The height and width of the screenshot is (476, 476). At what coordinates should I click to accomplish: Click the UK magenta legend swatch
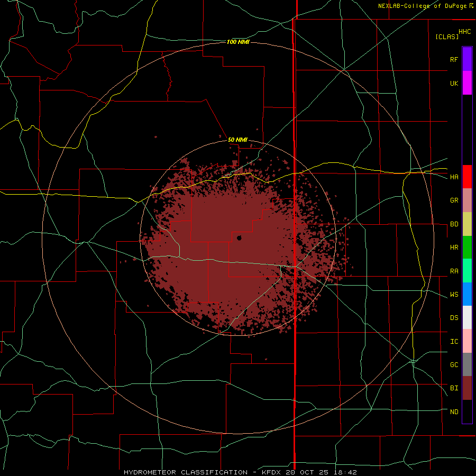pos(467,83)
